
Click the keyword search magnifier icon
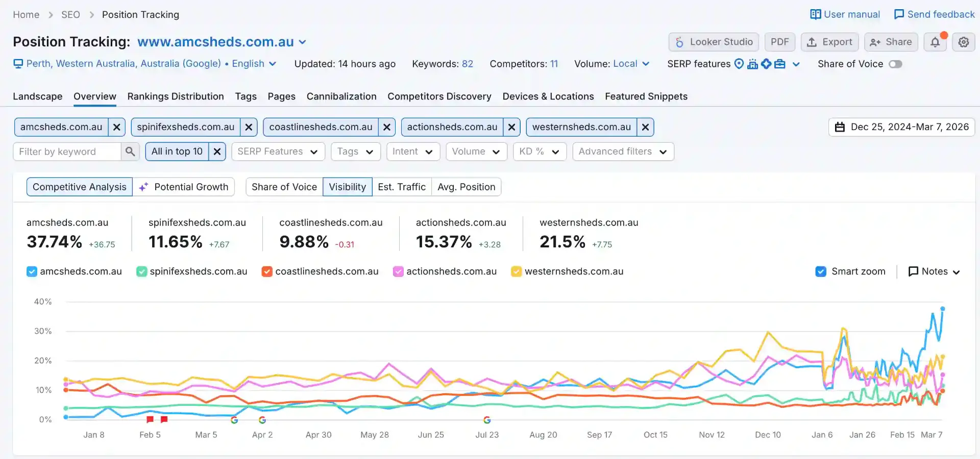(130, 151)
